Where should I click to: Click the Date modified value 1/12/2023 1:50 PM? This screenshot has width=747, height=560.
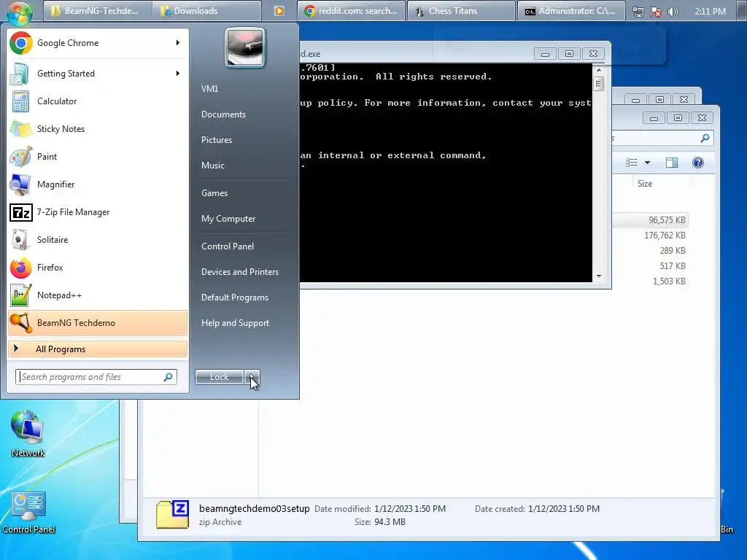(410, 508)
